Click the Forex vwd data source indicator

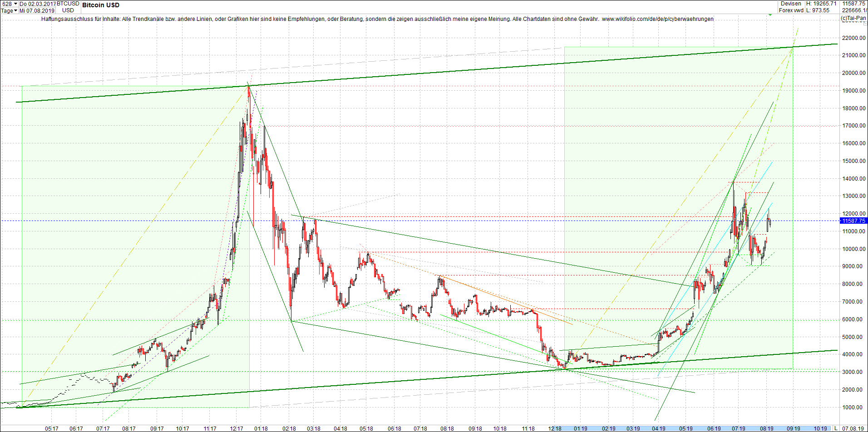(791, 10)
